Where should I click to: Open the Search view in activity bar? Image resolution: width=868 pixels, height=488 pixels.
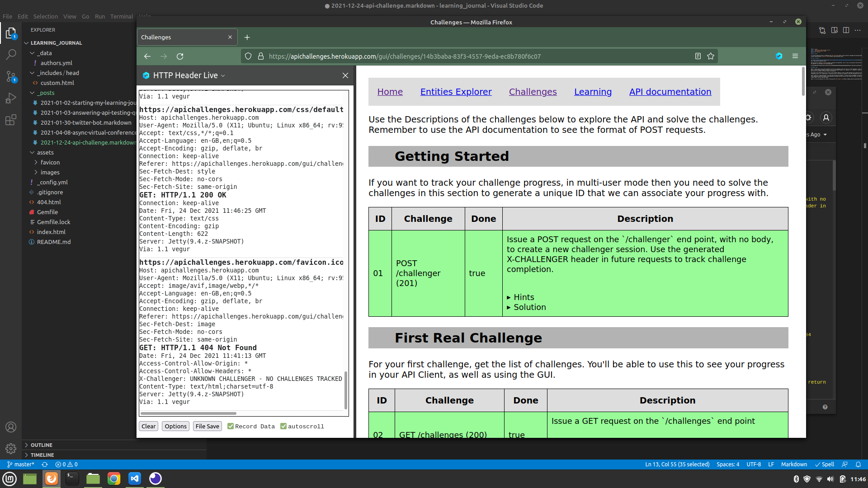[x=11, y=55]
